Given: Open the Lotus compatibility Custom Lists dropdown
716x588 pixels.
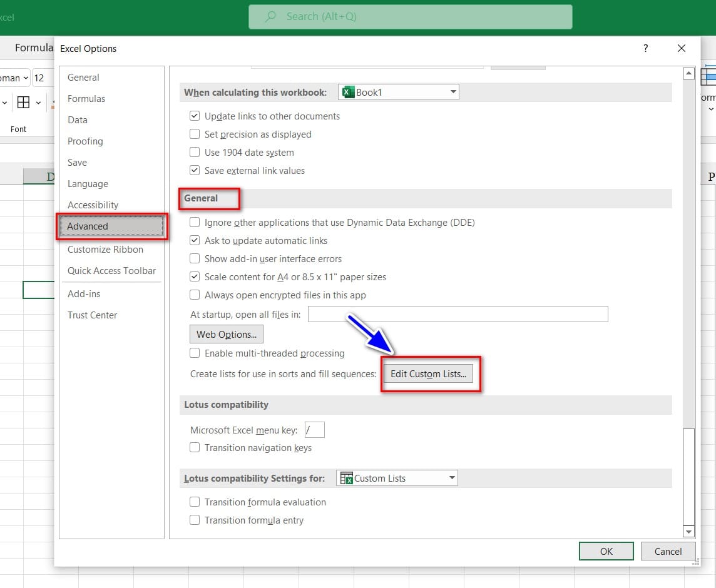Looking at the screenshot, I should tap(397, 478).
